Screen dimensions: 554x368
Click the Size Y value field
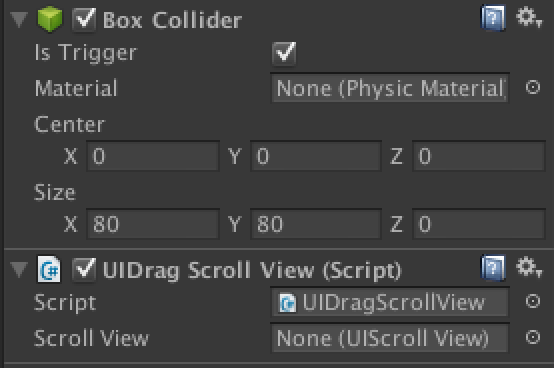point(316,224)
